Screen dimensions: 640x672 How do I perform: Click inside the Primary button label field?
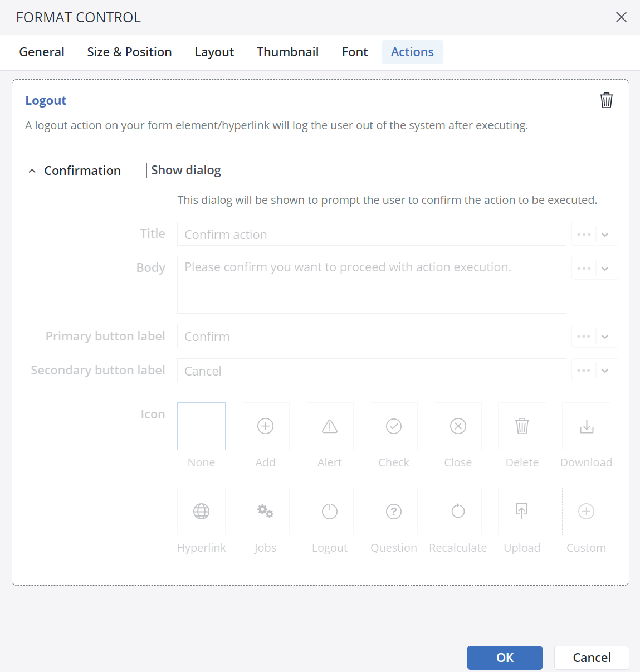pos(372,336)
